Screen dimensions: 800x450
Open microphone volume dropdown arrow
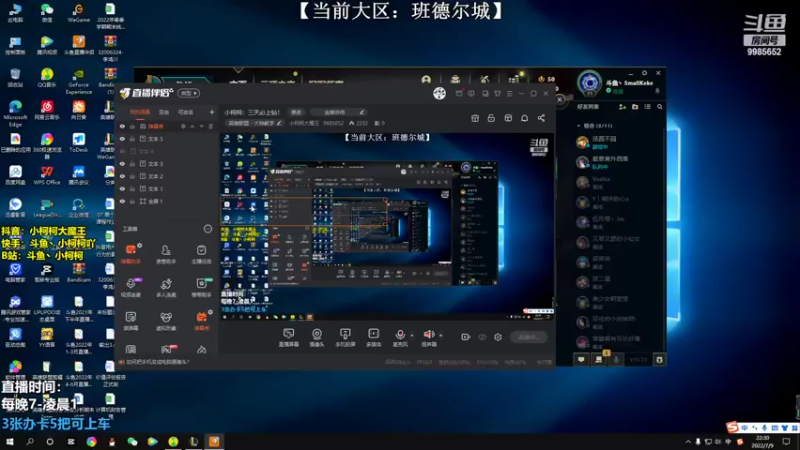[412, 335]
